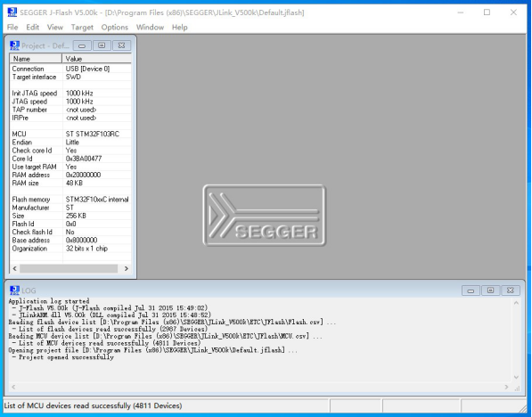Click the 32 bits x 1 chip value
The width and height of the screenshot is (532, 417).
(86, 249)
